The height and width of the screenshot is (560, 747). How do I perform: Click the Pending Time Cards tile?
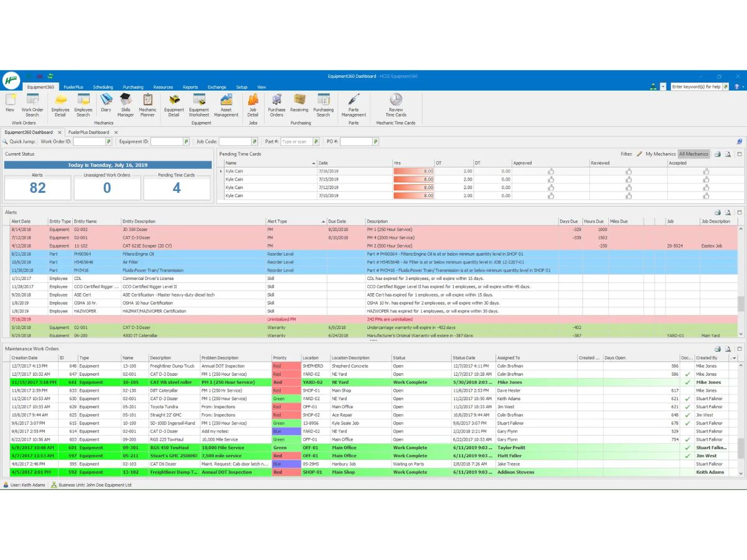[177, 185]
